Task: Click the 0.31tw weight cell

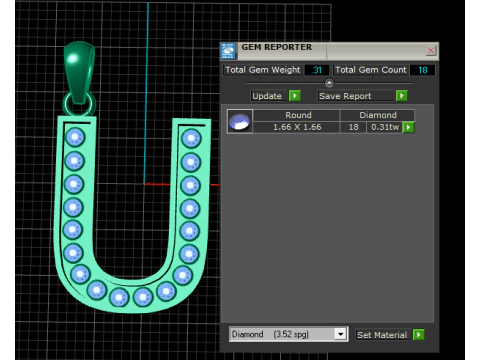Action: click(x=385, y=127)
